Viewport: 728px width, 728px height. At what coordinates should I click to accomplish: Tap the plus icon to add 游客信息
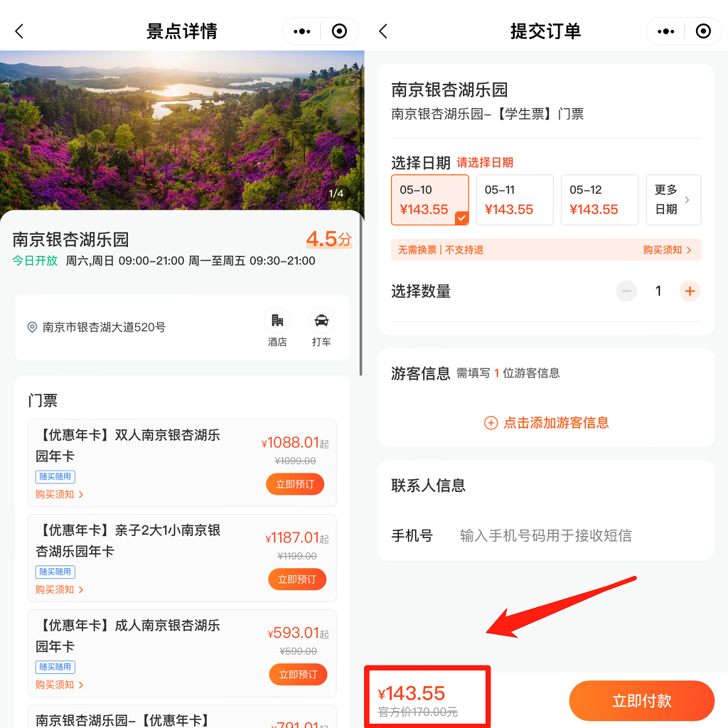pos(491,422)
